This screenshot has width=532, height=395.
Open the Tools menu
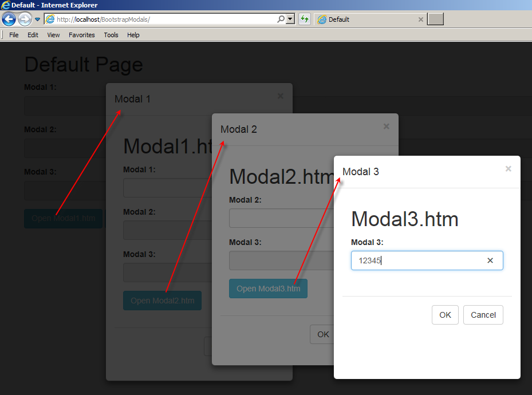pos(111,35)
